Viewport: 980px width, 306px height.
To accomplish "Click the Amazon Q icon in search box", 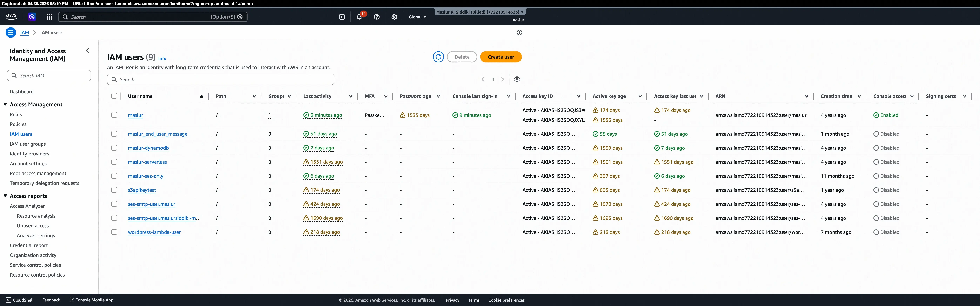I will pos(240,17).
